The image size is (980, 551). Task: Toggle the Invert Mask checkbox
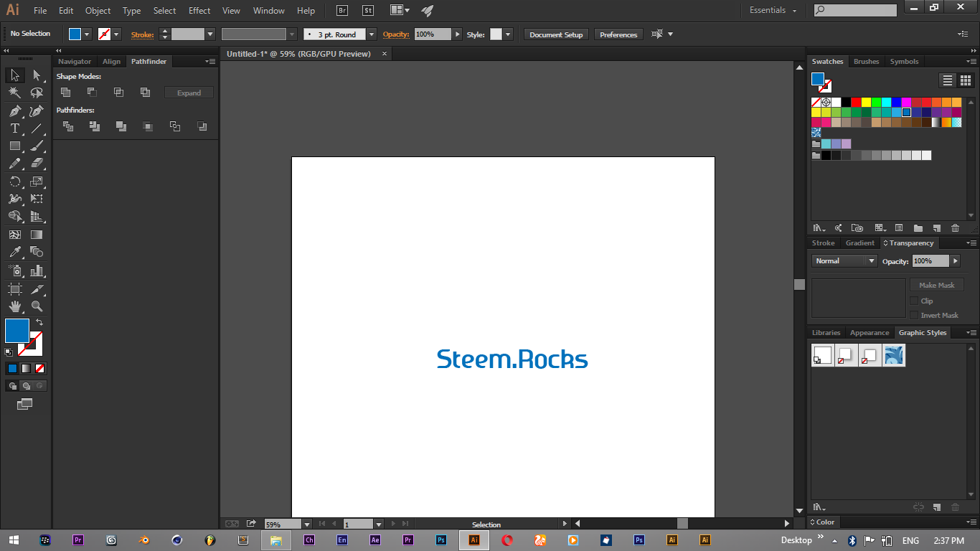tap(914, 315)
